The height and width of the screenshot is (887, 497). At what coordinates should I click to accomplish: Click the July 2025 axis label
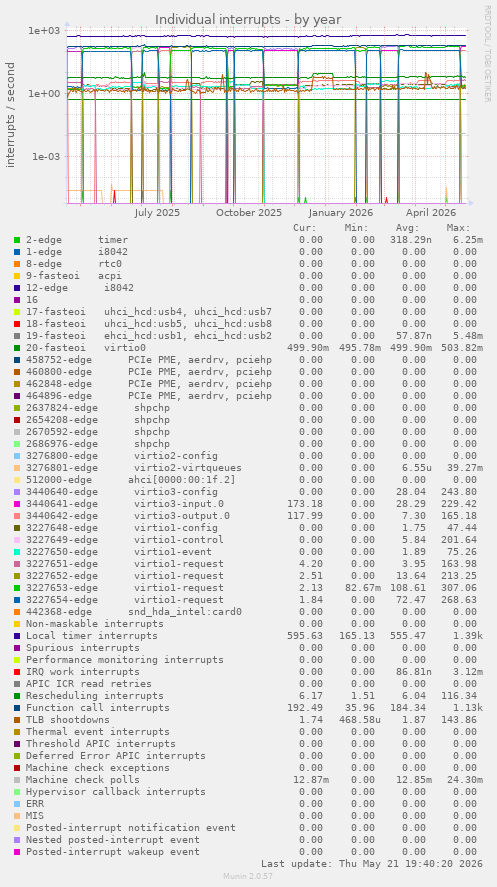157,213
